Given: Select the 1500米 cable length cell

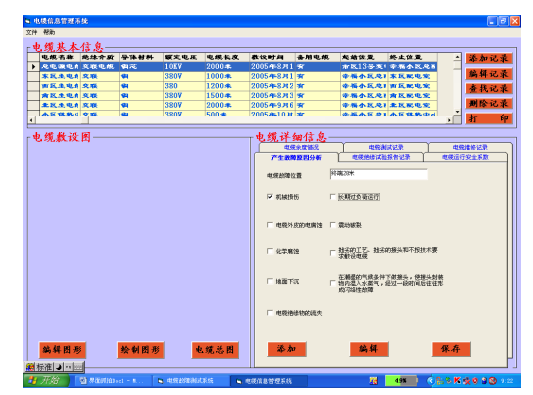Looking at the screenshot, I should (227, 96).
